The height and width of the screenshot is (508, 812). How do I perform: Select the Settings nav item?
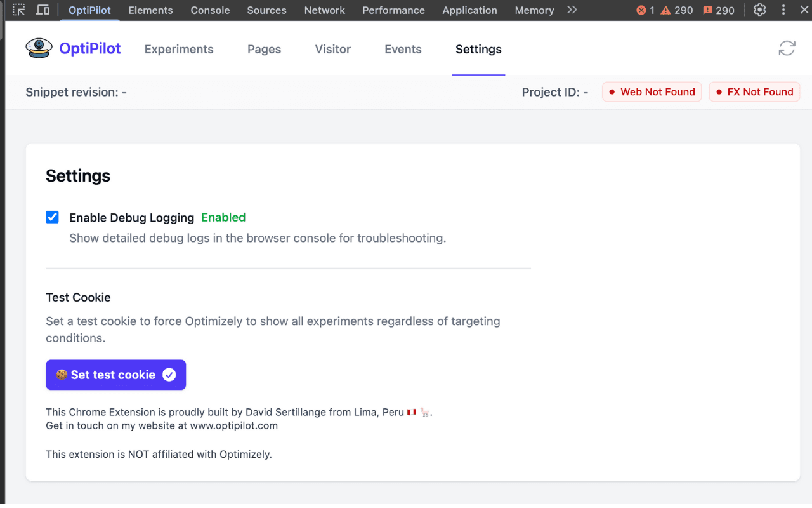coord(478,49)
